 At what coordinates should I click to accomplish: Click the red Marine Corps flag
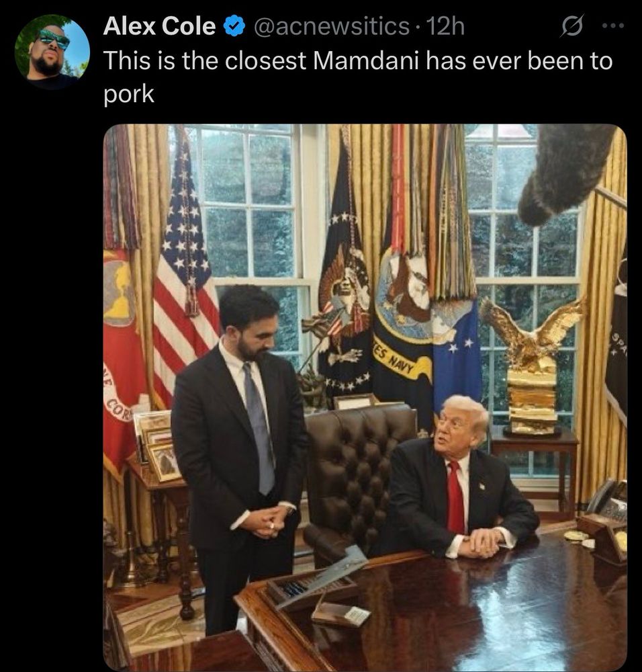(122, 364)
